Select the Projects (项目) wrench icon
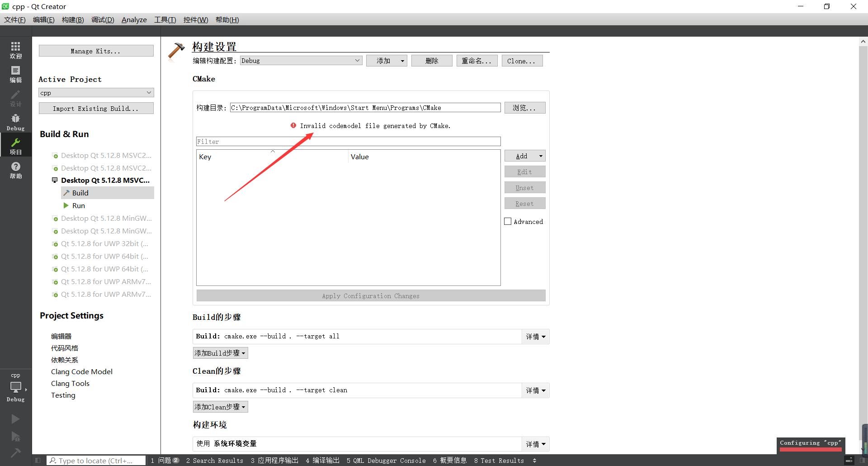The width and height of the screenshot is (868, 466). [15, 146]
